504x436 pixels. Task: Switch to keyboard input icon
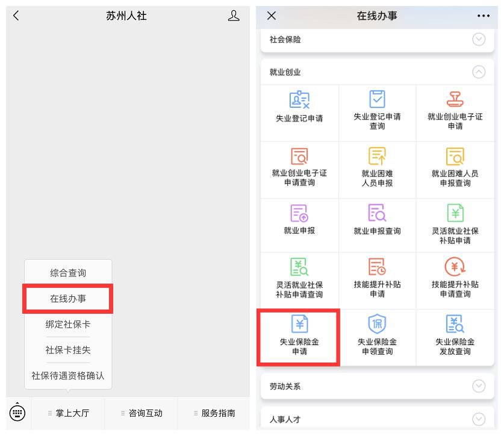(x=17, y=413)
